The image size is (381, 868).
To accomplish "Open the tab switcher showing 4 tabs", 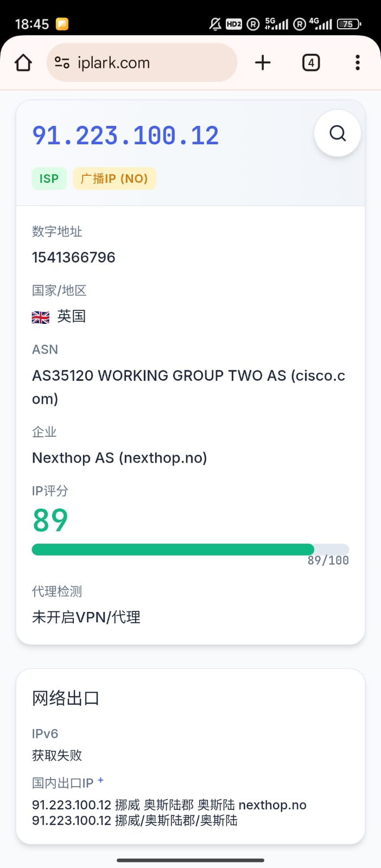I will (310, 63).
